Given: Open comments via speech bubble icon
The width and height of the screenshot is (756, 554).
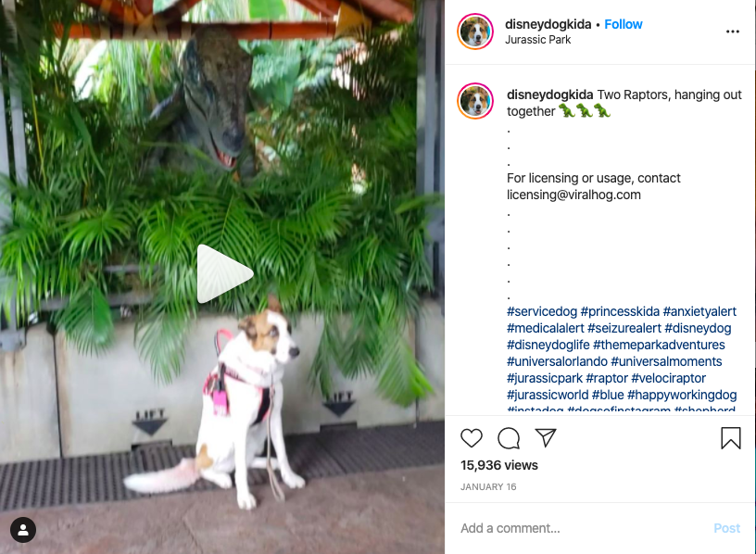Looking at the screenshot, I should click(x=509, y=438).
